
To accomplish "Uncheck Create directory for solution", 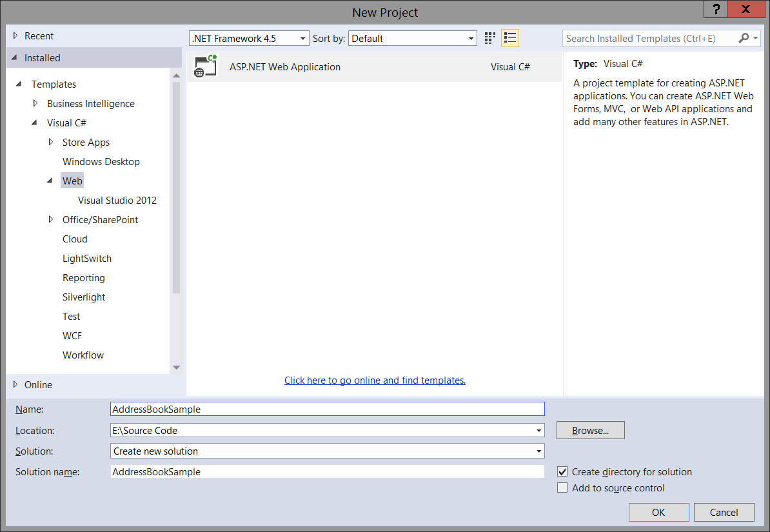I will [563, 471].
